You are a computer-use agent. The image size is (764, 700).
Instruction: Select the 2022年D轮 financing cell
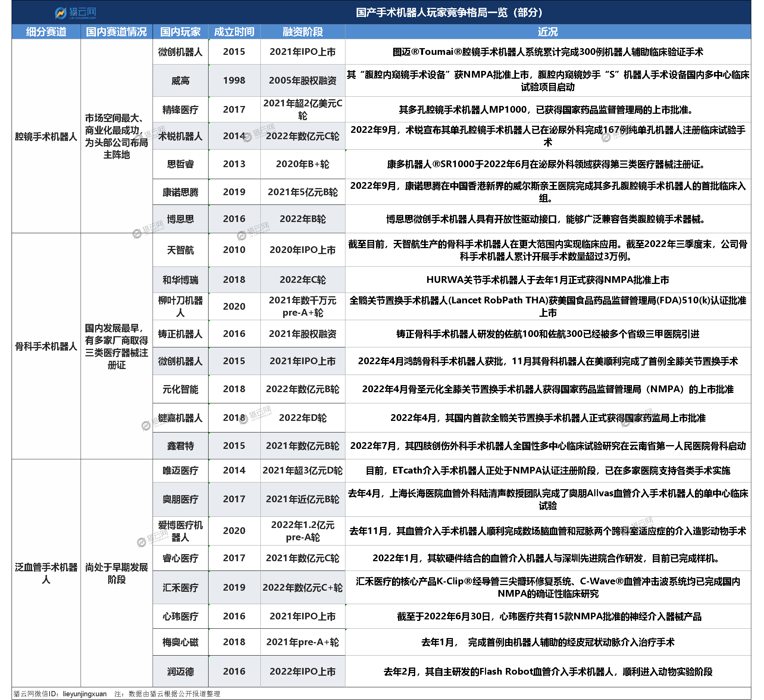pos(303,418)
